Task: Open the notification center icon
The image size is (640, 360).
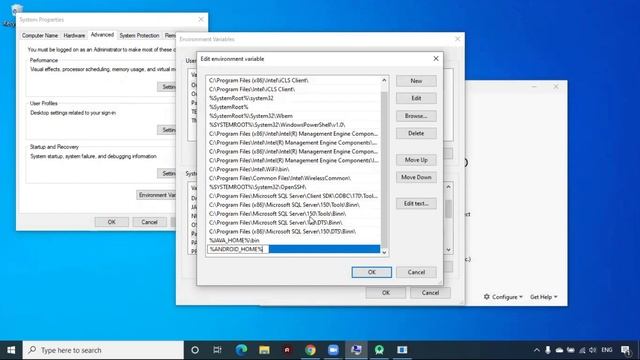Action: (625, 350)
